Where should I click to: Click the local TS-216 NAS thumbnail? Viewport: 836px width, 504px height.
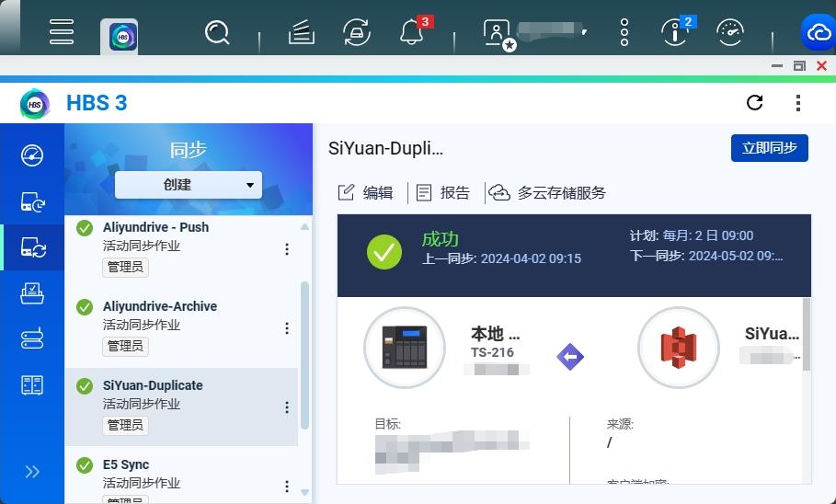pyautogui.click(x=405, y=348)
